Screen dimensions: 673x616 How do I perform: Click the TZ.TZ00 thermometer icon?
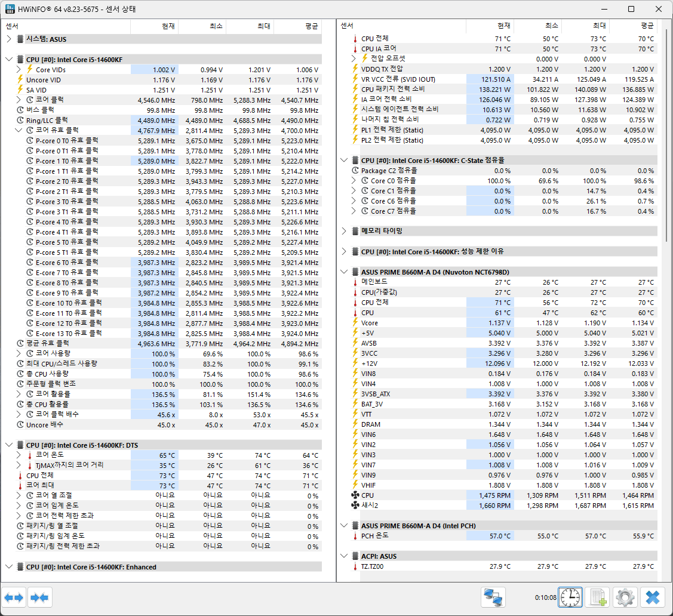point(355,566)
